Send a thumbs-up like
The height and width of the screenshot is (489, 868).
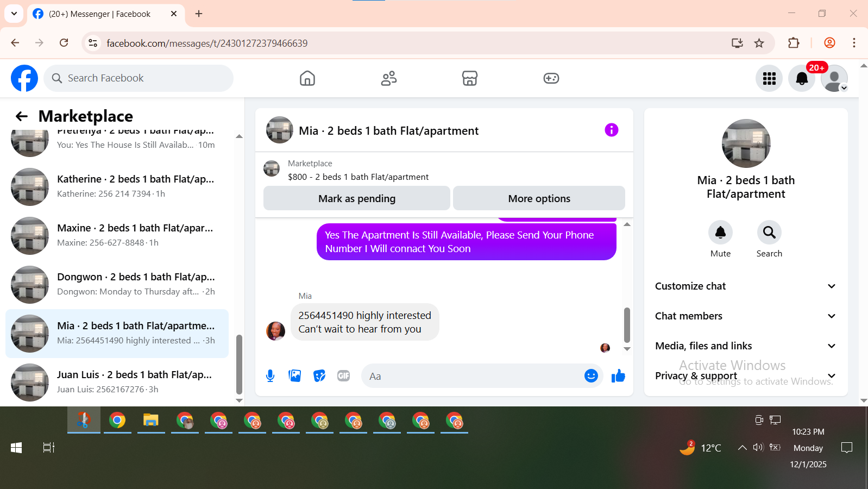coord(618,376)
